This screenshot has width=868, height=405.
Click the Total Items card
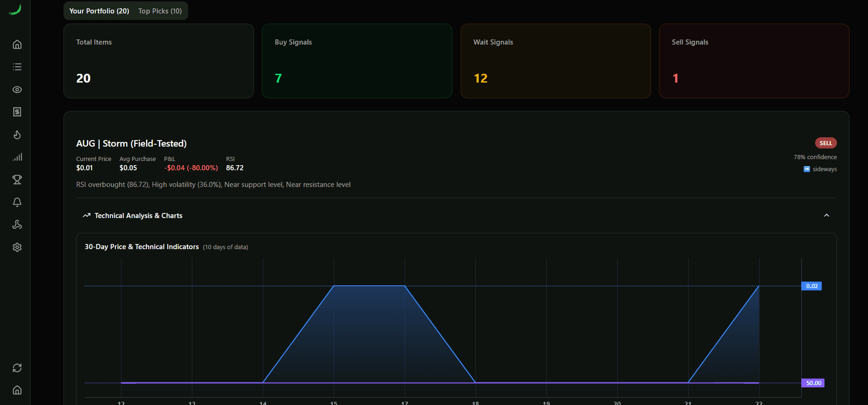(158, 61)
